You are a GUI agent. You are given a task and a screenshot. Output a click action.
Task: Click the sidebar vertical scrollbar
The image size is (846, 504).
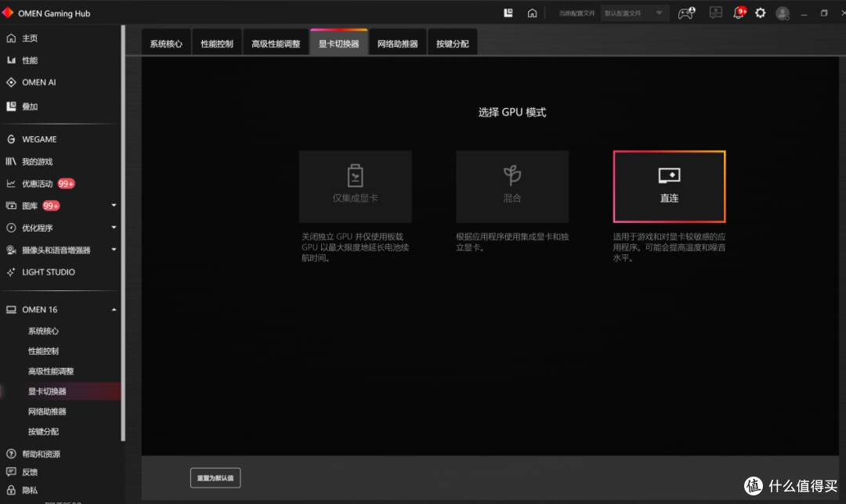click(123, 233)
